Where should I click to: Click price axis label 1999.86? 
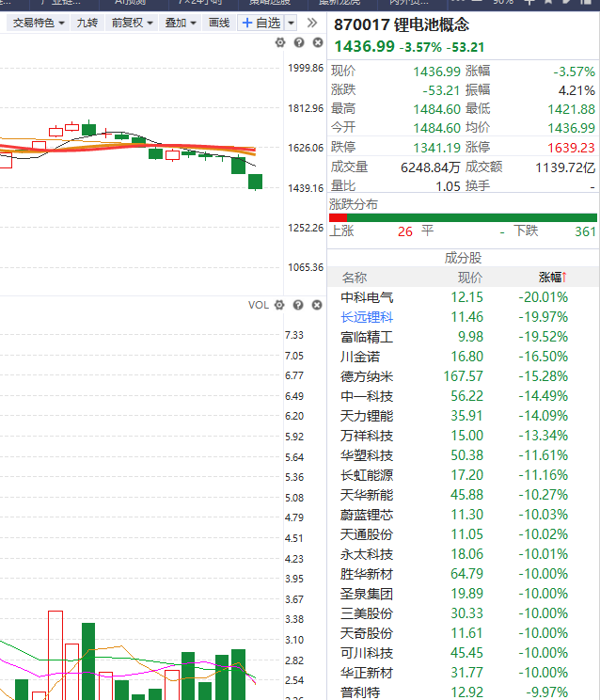pos(306,69)
